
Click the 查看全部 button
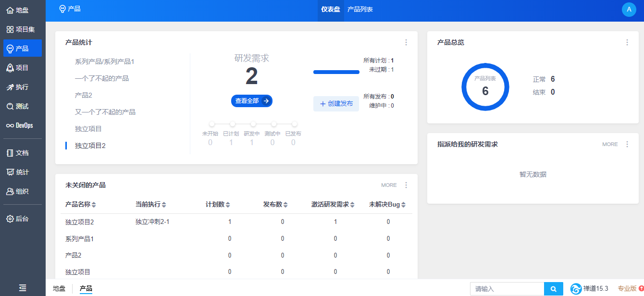(251, 101)
